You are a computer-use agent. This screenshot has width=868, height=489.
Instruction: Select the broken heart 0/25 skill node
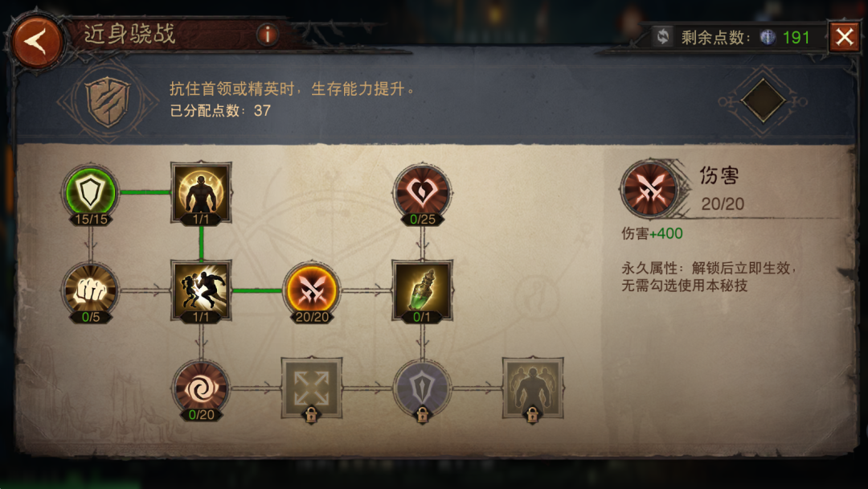pyautogui.click(x=423, y=193)
